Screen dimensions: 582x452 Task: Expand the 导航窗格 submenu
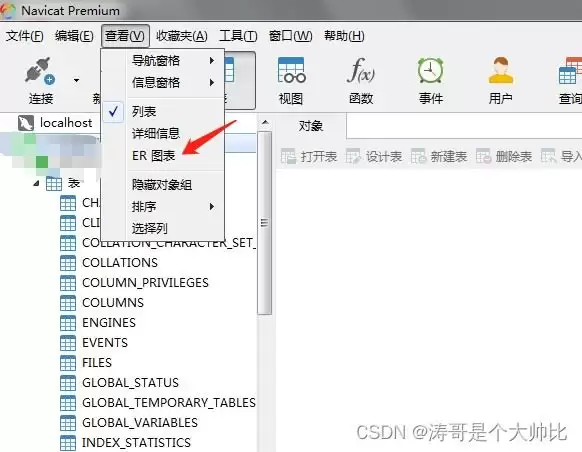click(163, 60)
